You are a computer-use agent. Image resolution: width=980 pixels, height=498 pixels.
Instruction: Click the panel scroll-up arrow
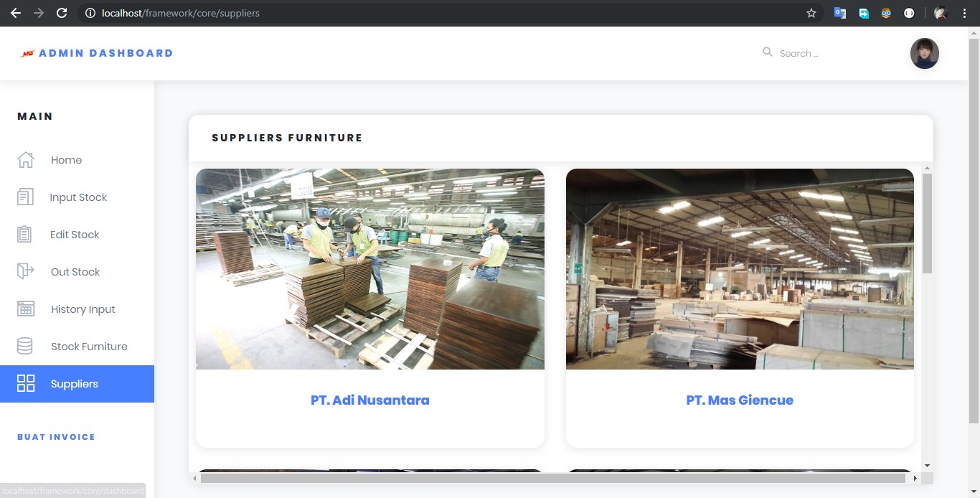(x=927, y=168)
